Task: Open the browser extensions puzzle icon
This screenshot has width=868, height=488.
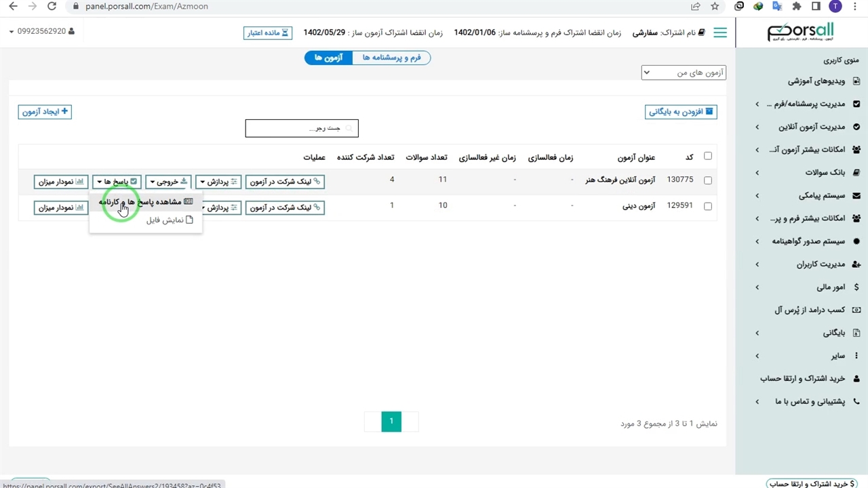Action: (x=797, y=7)
